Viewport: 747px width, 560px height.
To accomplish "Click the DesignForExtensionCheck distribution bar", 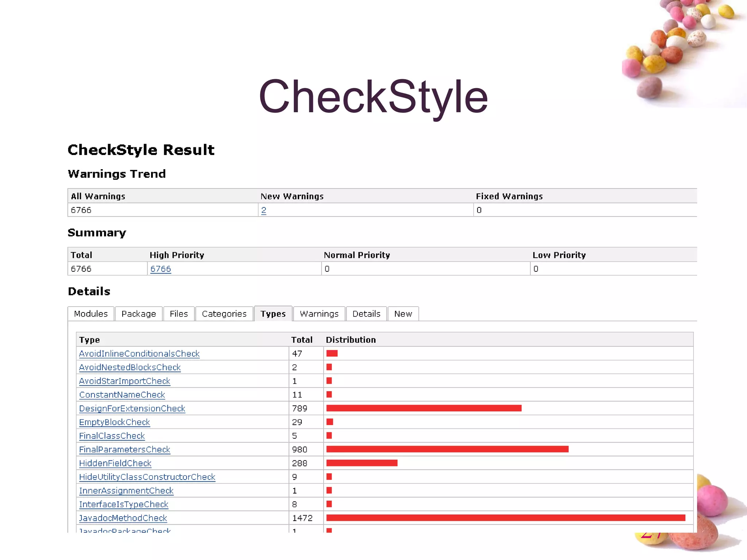I will pyautogui.click(x=424, y=408).
